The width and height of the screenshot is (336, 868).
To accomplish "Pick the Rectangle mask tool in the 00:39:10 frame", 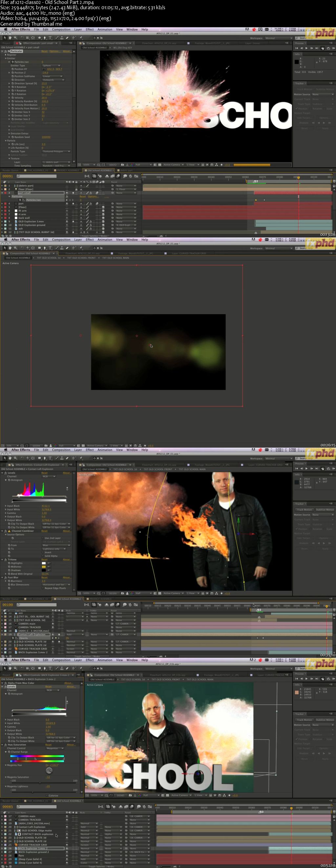I will (x=39, y=458).
